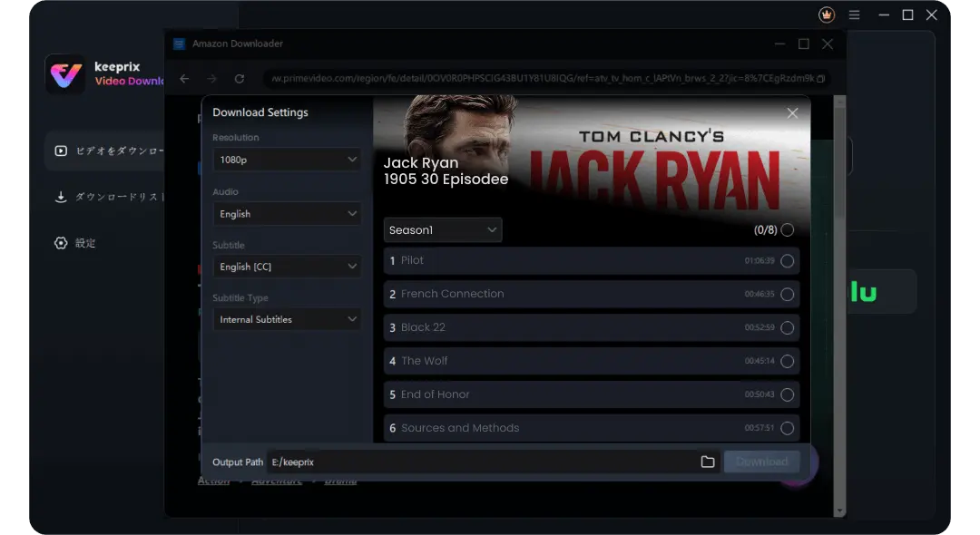Click the Output Path input field
The width and height of the screenshot is (980, 535).
pos(481,462)
